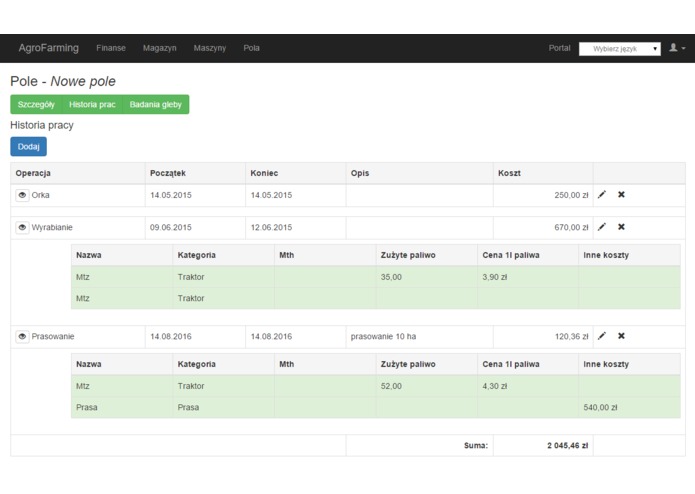Click the end date 12.06.2015

coord(271,227)
